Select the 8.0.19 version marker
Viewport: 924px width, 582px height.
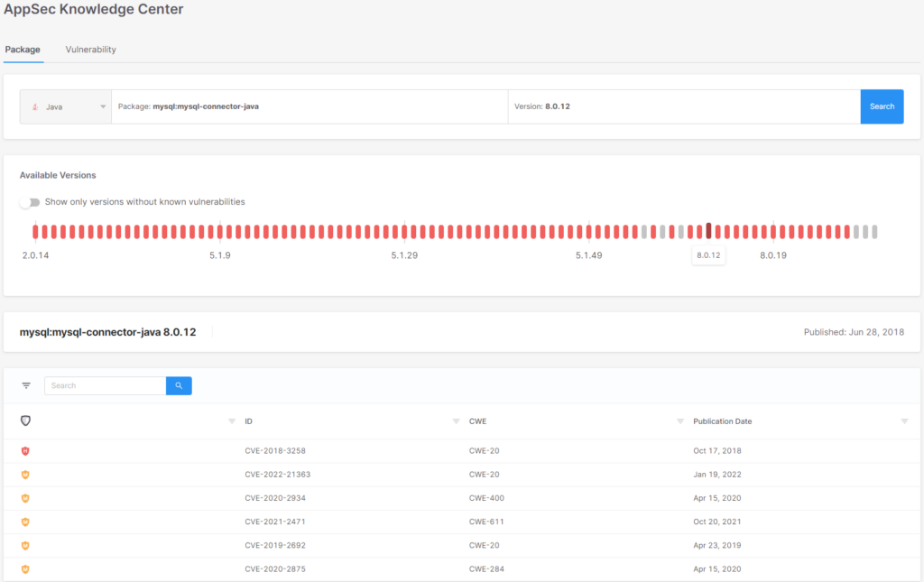[x=773, y=232]
